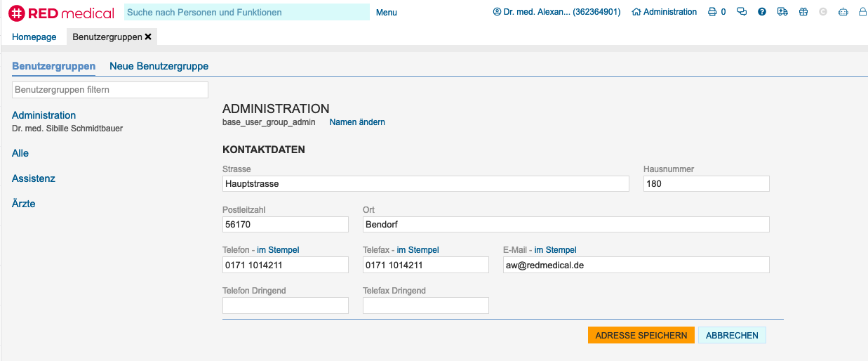The image size is (868, 361).
Task: Click the ambulance truck icon
Action: point(782,12)
